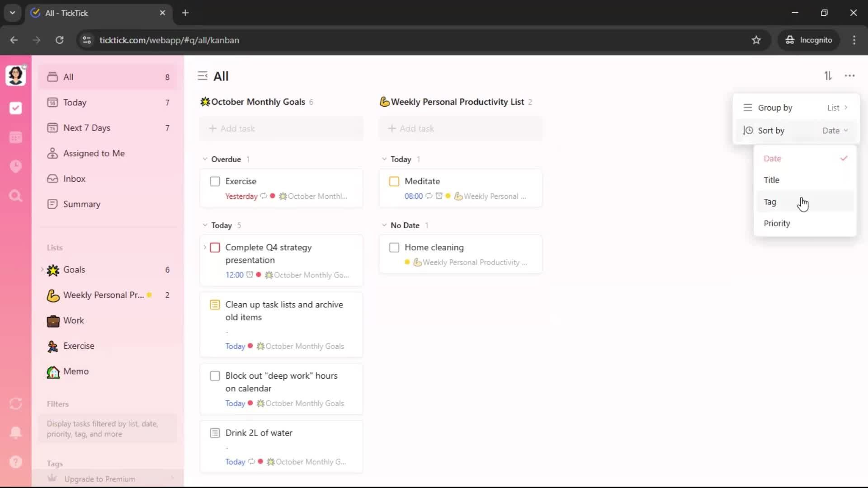Click the sync icon in left rail
Viewport: 868px width, 488px height.
16,404
